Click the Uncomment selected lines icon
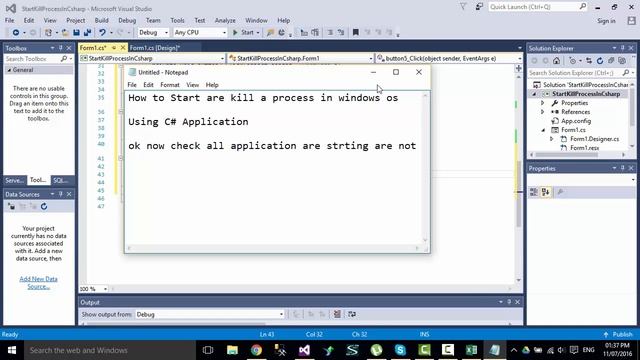The width and height of the screenshot is (640, 360). point(341,32)
